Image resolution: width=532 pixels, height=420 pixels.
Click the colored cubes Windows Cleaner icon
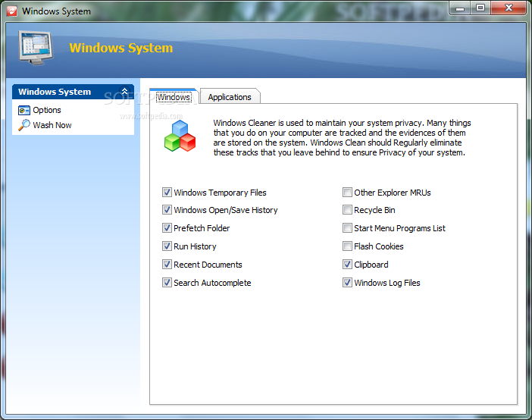(180, 136)
